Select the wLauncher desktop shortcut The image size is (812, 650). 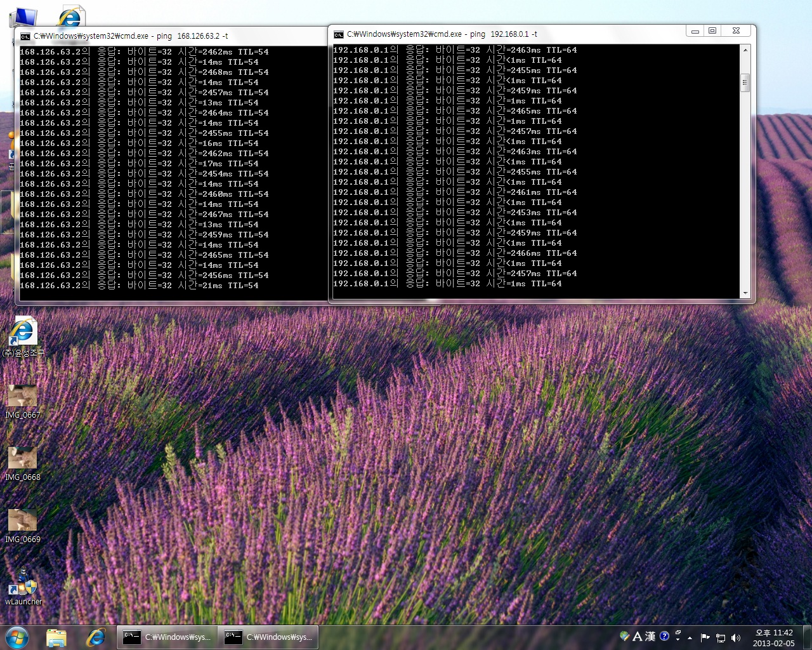23,585
